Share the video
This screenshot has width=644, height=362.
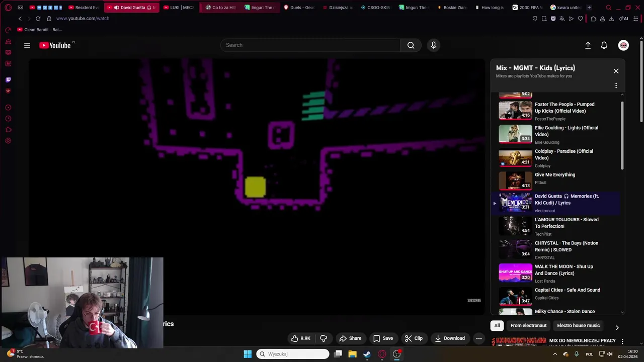pyautogui.click(x=350, y=338)
